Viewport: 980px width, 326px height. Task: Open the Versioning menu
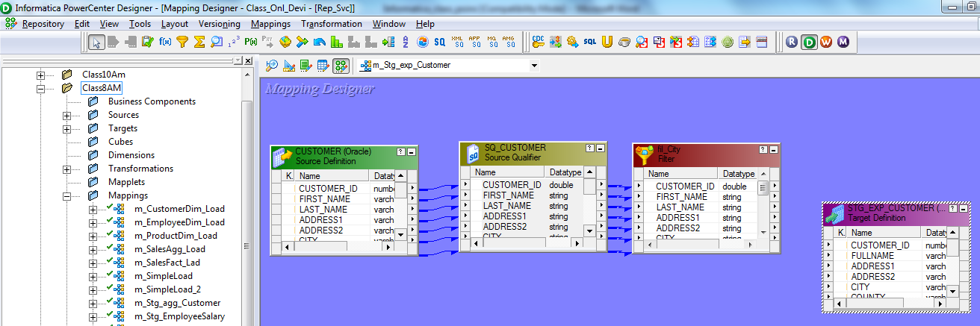pyautogui.click(x=220, y=24)
